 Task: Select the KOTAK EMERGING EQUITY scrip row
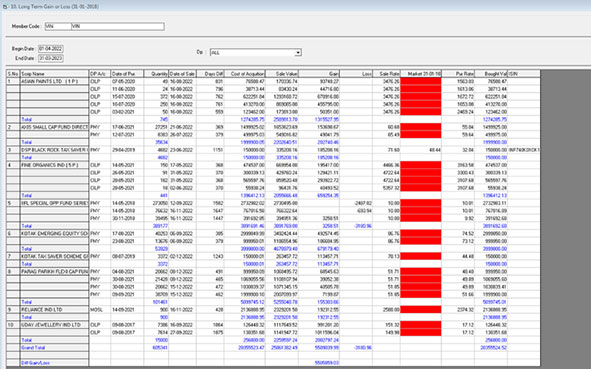pyautogui.click(x=54, y=234)
